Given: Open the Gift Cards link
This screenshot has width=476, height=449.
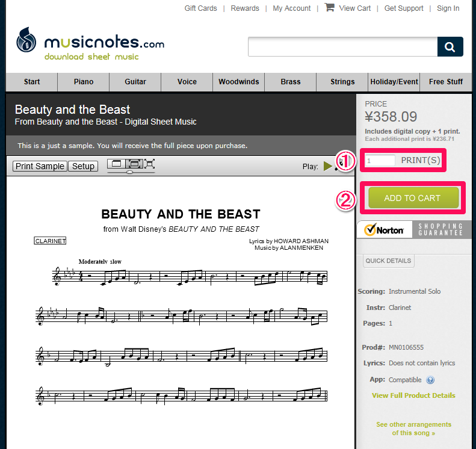Looking at the screenshot, I should click(x=200, y=8).
